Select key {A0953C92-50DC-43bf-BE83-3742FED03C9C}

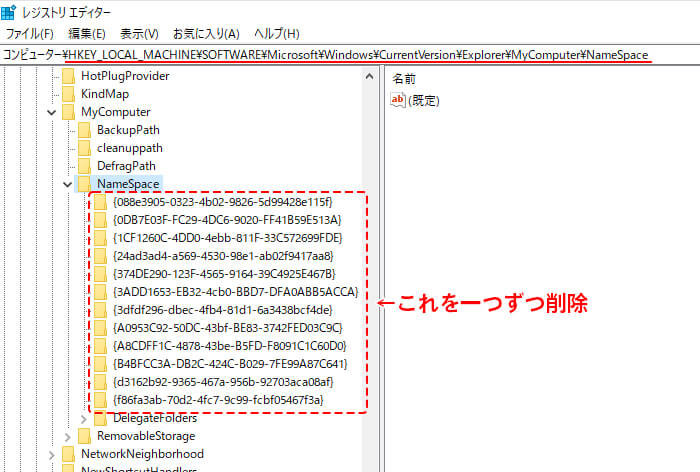point(228,328)
